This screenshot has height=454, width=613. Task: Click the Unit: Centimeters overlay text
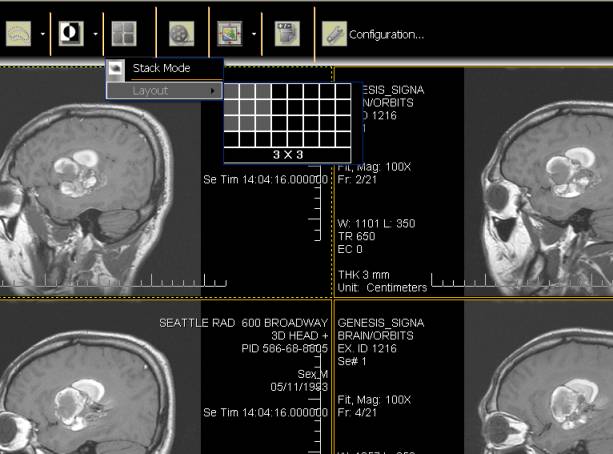382,288
